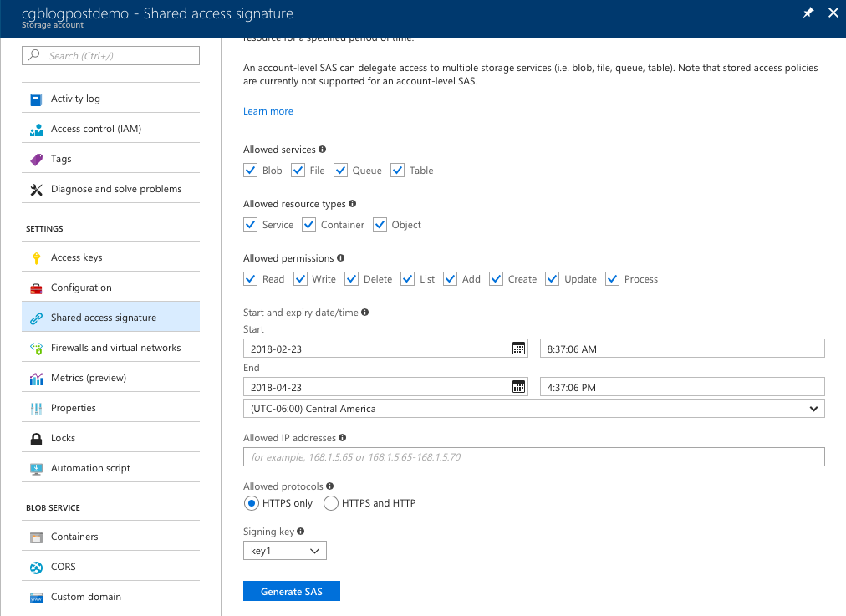This screenshot has width=846, height=616.
Task: Open the Access keys settings
Action: tap(110, 257)
